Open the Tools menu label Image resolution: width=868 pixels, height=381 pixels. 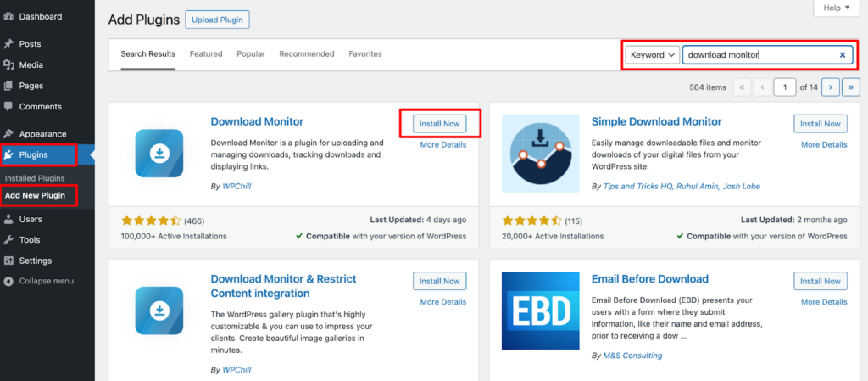[x=30, y=240]
